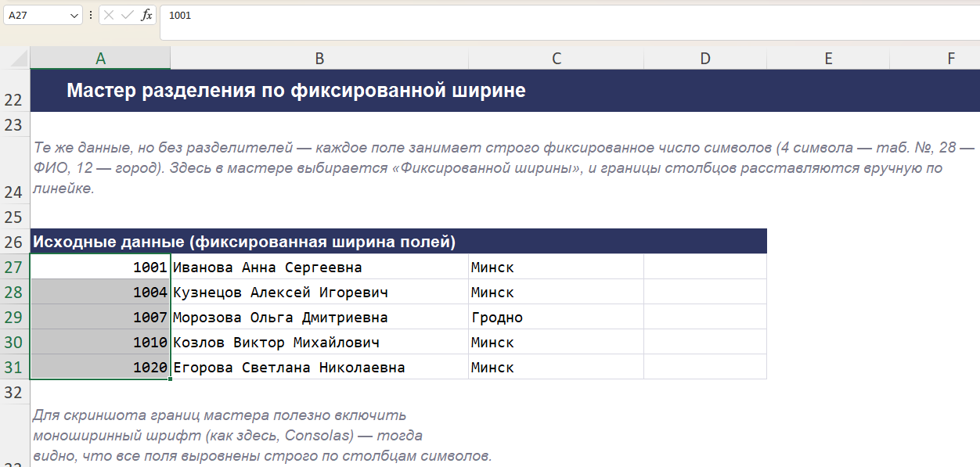
Task: Select column F header
Action: pyautogui.click(x=935, y=58)
